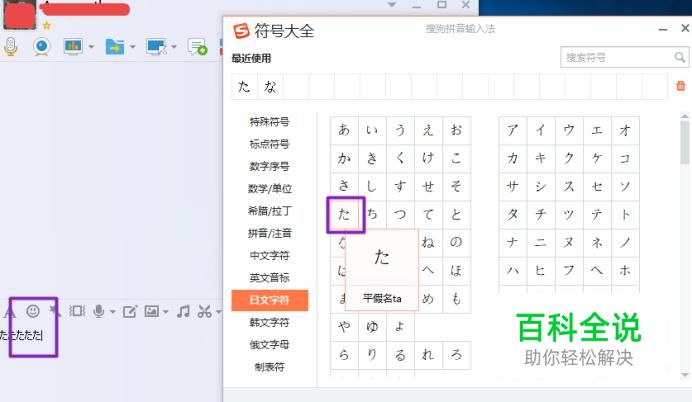Insert katakana カ
Screen dimensions: 692x402
click(512, 158)
